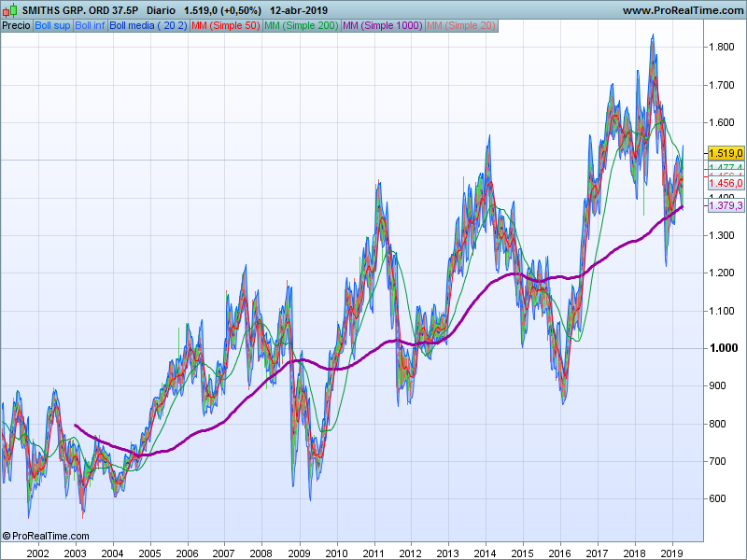This screenshot has width=747, height=560.
Task: Select the Boll sup indicator label
Action: [x=52, y=26]
